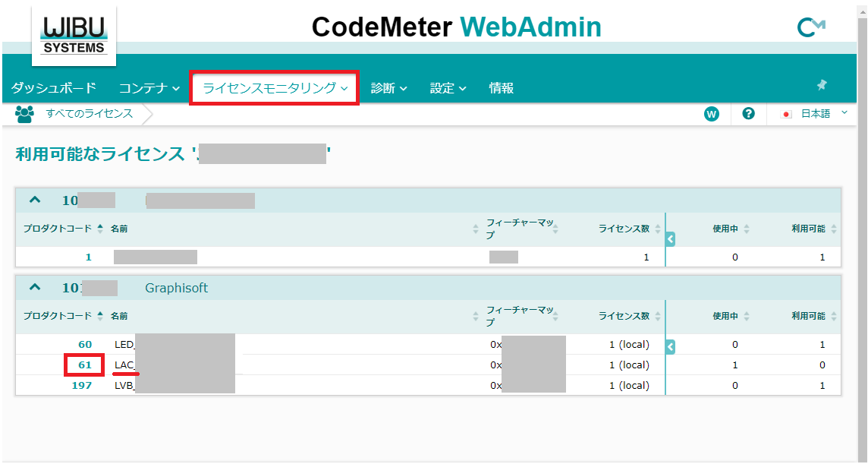Sort first table by 利用可能 column
The width and height of the screenshot is (868, 464).
coord(813,229)
